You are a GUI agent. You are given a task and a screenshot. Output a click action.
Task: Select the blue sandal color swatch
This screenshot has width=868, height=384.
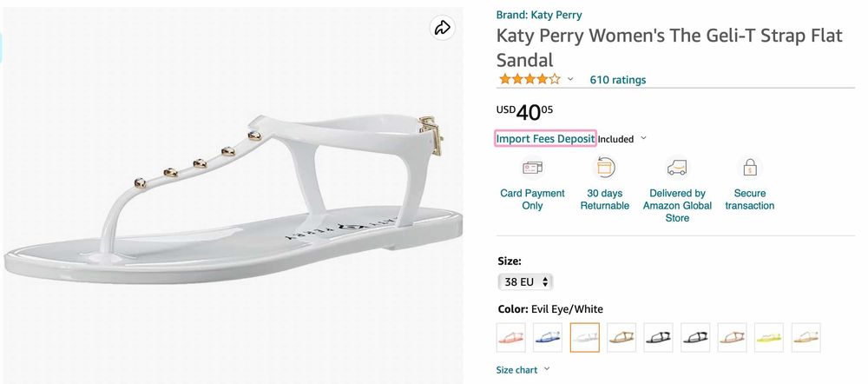click(x=548, y=337)
